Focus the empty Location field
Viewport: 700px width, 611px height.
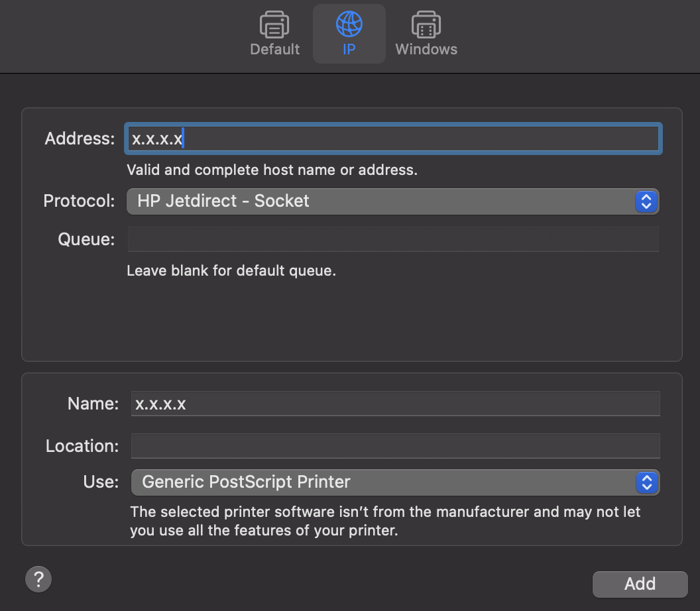pos(395,446)
